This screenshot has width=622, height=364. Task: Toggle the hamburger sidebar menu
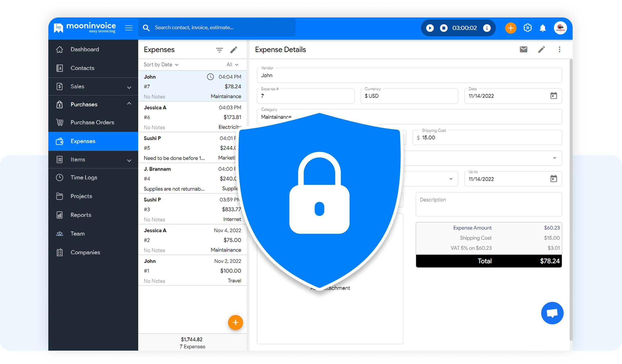coord(129,28)
